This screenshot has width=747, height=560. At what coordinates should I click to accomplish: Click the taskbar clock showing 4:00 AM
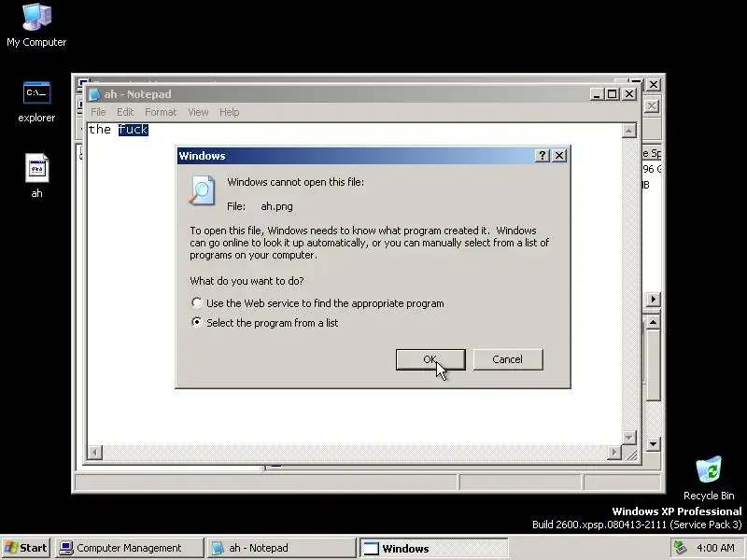[715, 548]
